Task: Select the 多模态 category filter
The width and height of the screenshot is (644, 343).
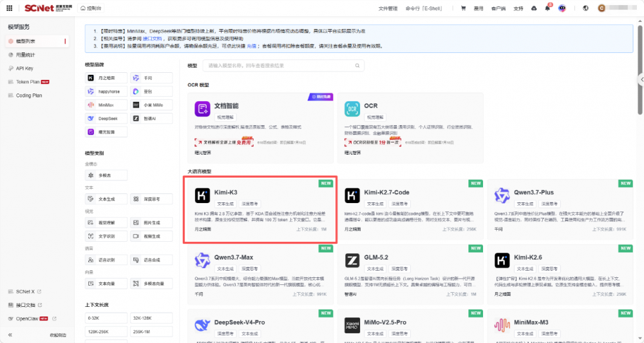Action: click(x=106, y=175)
